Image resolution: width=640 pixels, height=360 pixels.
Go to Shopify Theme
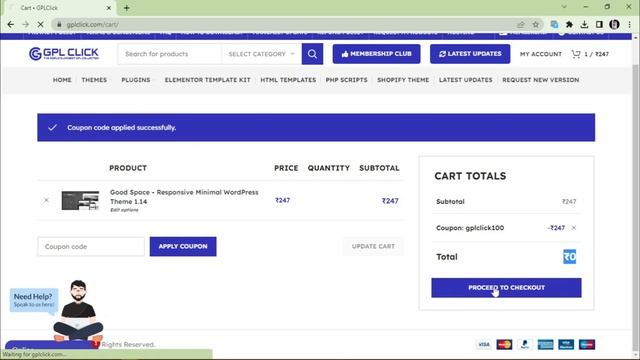[x=403, y=80]
